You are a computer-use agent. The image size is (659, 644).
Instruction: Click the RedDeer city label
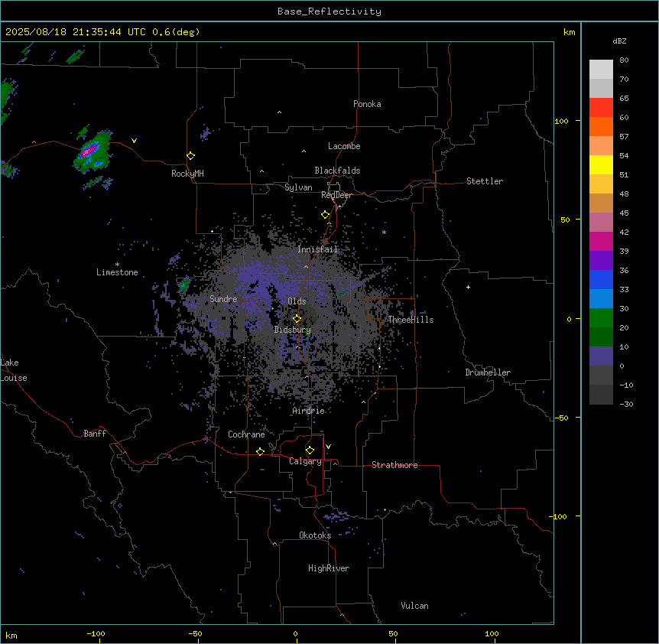click(x=336, y=195)
